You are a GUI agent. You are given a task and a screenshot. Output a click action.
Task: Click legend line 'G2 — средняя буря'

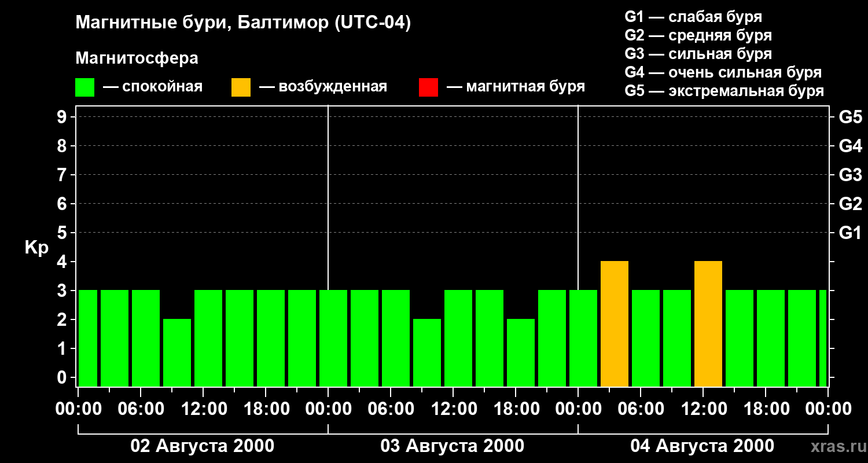(x=698, y=35)
